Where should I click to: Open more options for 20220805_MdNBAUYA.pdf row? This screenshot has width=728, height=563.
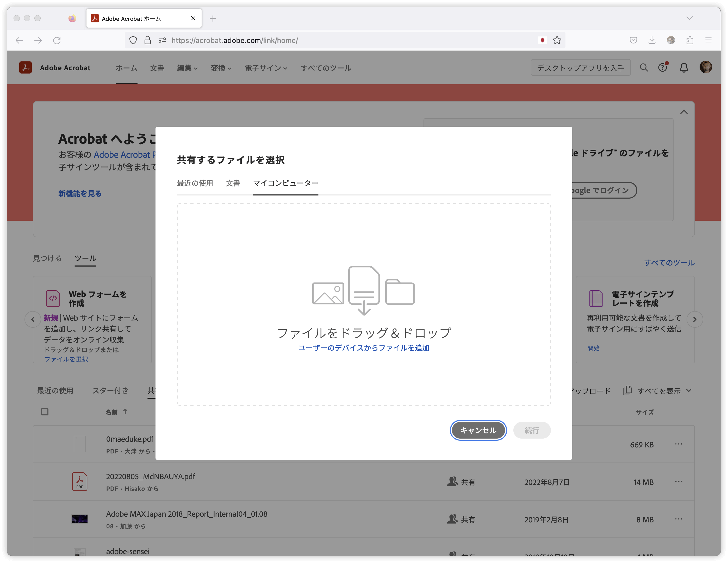pos(678,481)
